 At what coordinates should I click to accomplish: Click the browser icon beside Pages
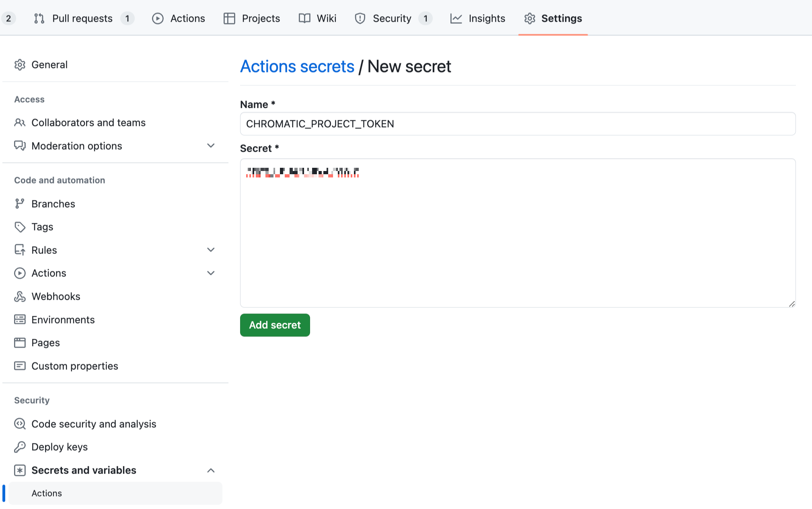click(20, 343)
